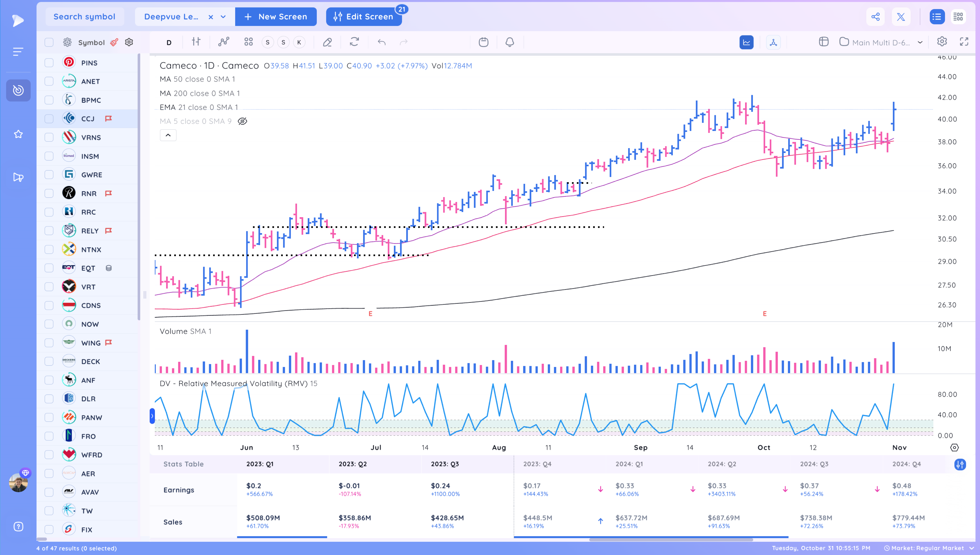Toggle the S button left of K
The width and height of the screenshot is (980, 555).
coord(283,42)
